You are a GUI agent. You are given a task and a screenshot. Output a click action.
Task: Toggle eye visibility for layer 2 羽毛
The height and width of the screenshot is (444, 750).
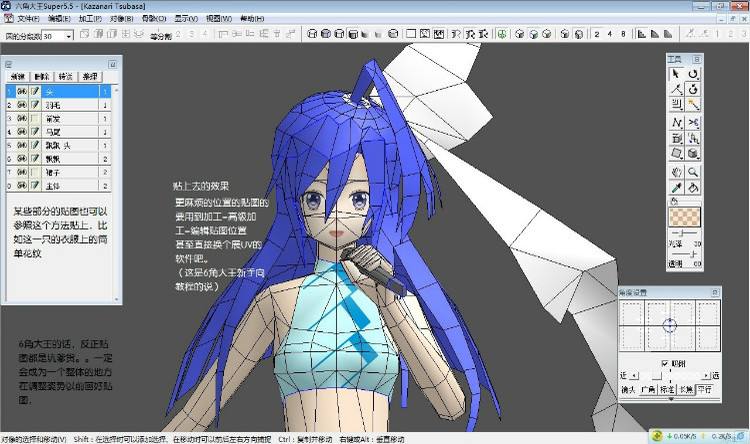22,104
